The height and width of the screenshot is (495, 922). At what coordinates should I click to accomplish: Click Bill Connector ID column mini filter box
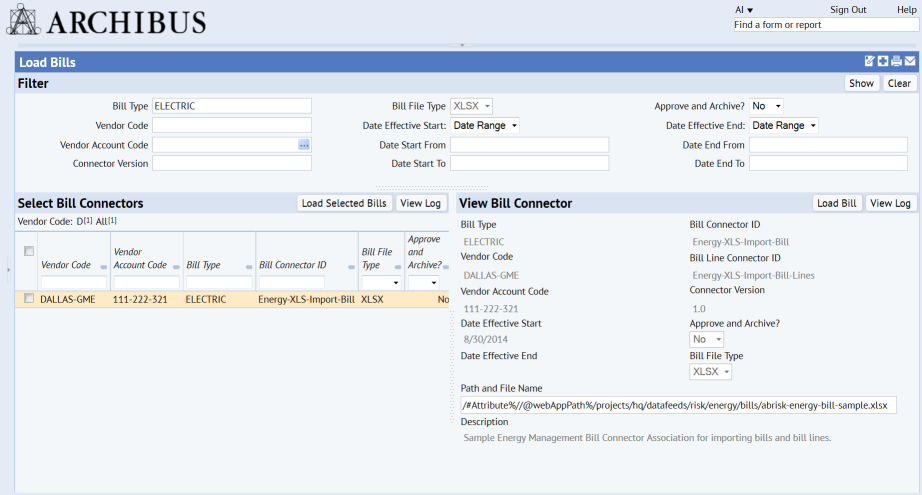[x=292, y=283]
